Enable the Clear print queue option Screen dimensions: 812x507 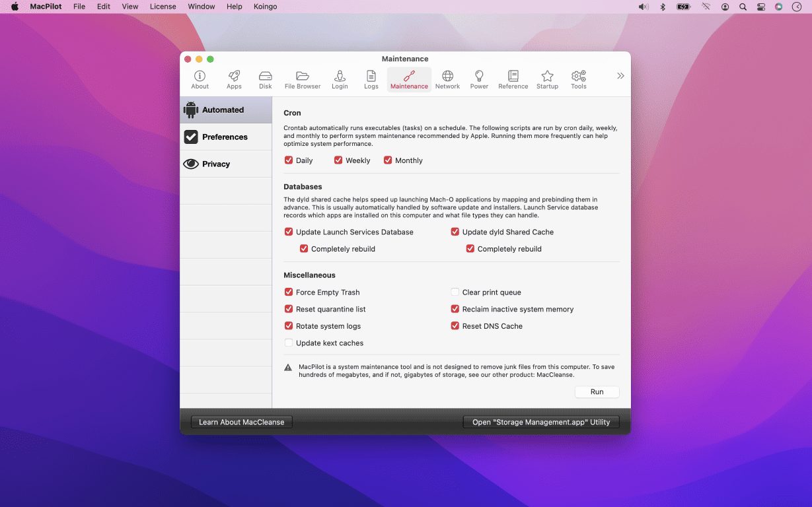(455, 292)
